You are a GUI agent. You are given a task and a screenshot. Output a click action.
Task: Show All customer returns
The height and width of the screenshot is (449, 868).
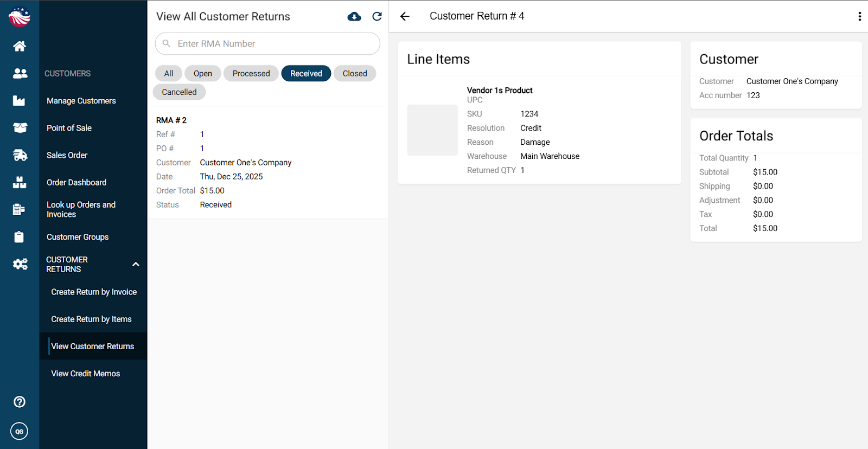point(169,74)
